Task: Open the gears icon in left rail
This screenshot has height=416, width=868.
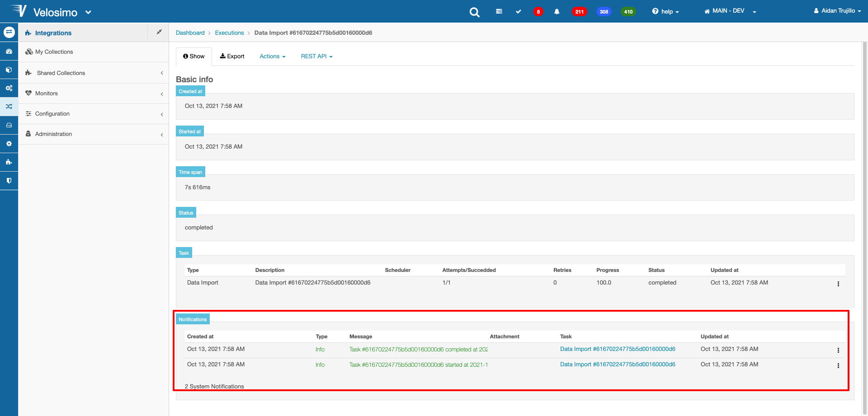Action: 9,88
